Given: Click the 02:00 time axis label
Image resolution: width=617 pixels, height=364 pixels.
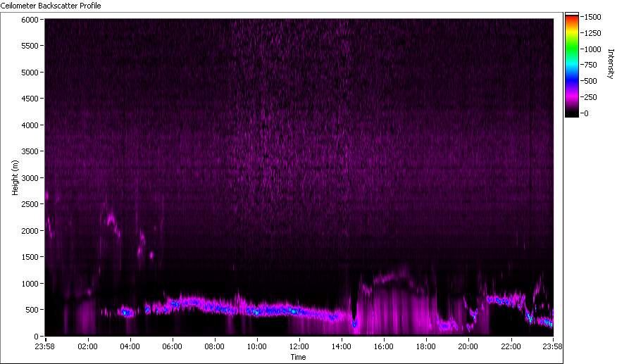Looking at the screenshot, I should click(87, 346).
